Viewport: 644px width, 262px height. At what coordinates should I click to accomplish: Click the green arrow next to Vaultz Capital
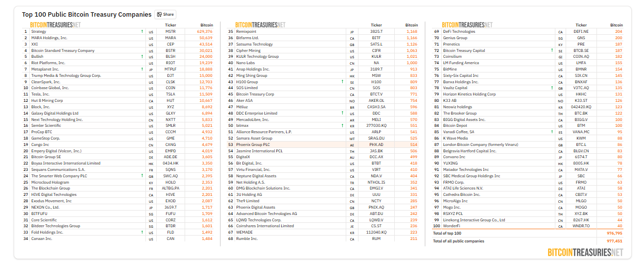coord(552,88)
